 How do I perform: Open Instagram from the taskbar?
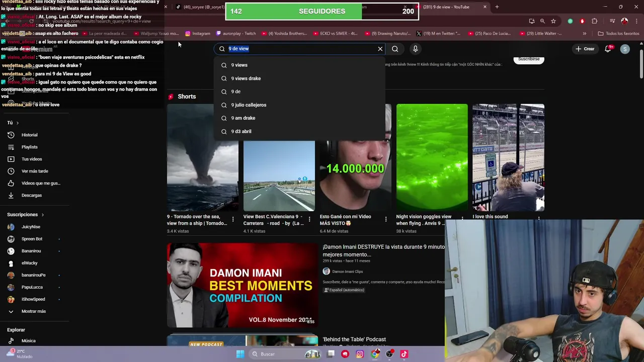[360, 354]
